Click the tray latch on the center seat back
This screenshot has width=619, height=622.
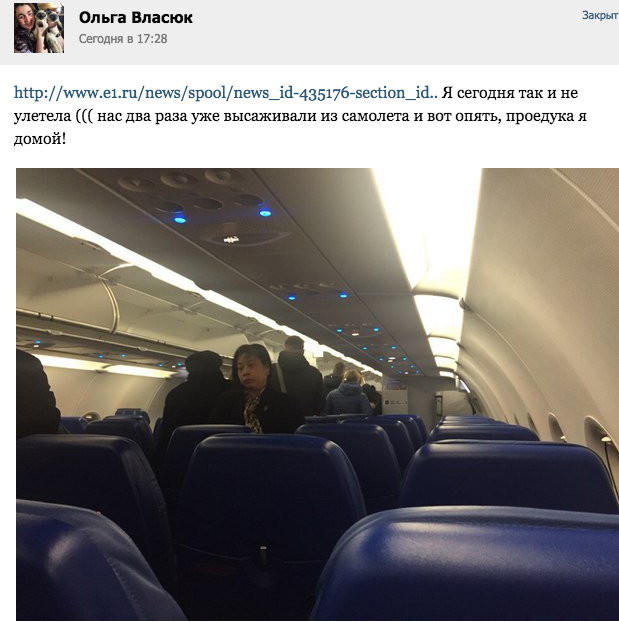click(263, 551)
